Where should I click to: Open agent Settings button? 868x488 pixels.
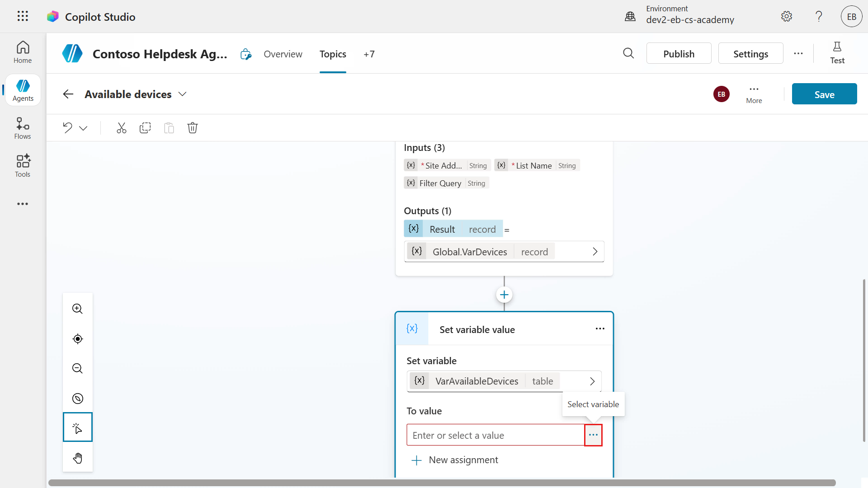click(750, 54)
